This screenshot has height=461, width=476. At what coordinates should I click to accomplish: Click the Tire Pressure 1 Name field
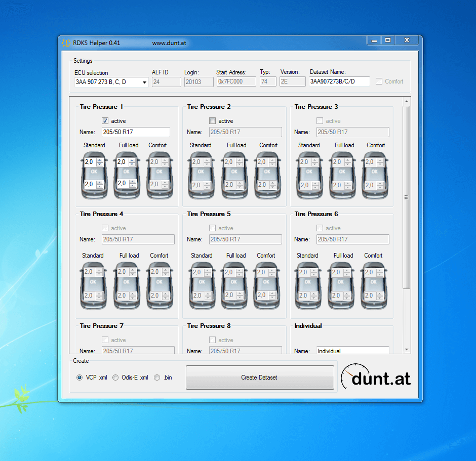136,132
